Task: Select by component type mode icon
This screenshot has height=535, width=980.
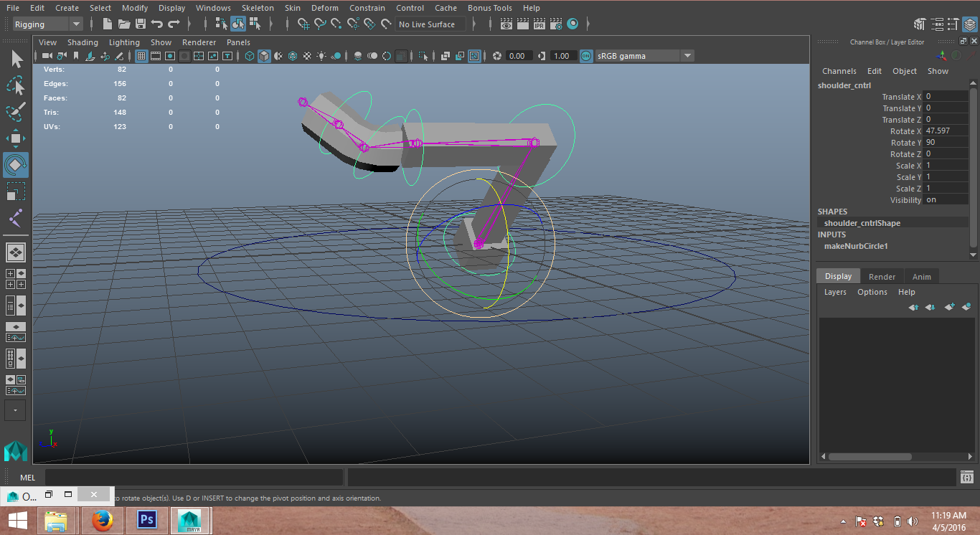Action: click(255, 24)
